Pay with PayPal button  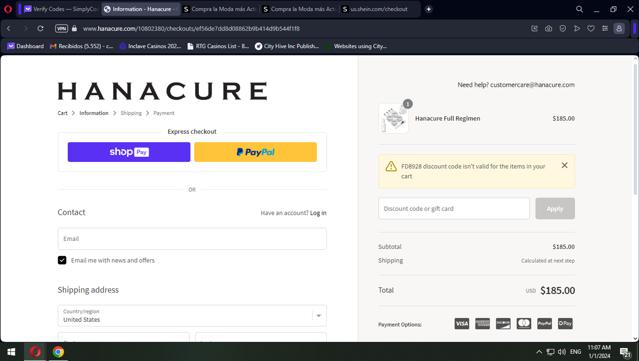(x=256, y=152)
